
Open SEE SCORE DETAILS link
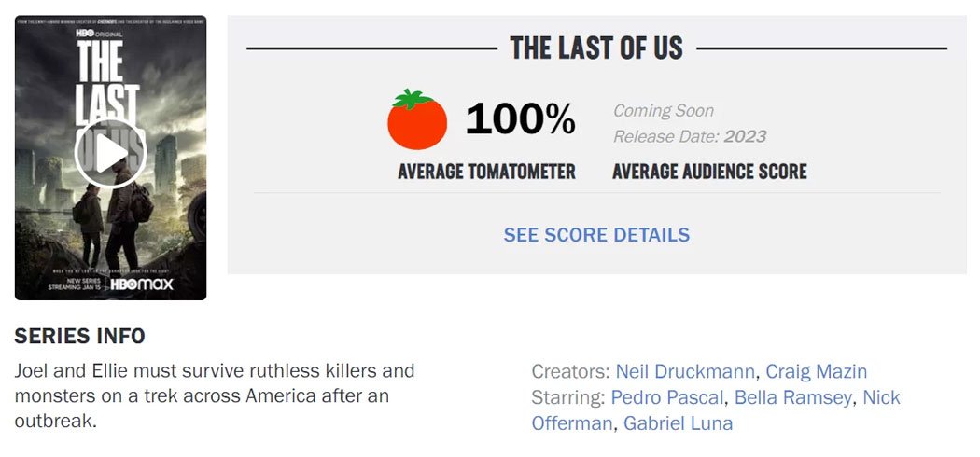click(596, 235)
